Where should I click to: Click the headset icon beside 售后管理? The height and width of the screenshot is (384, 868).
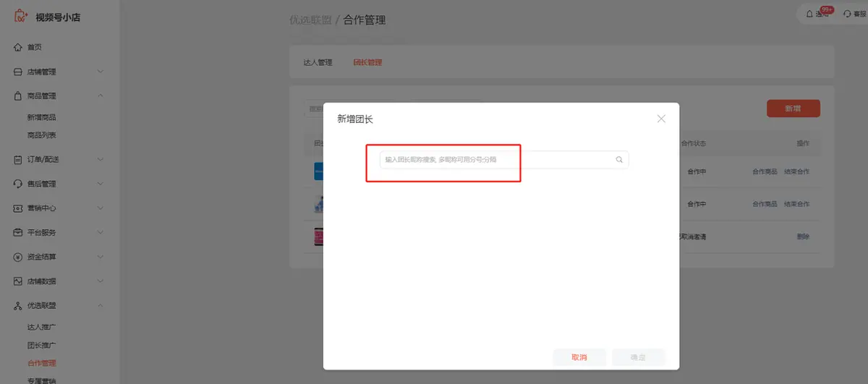point(18,184)
